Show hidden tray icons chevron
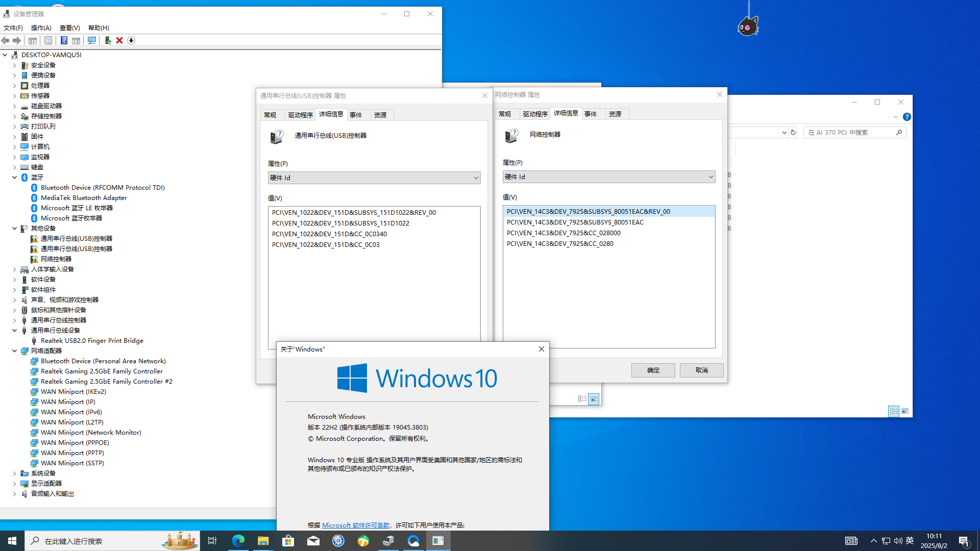 (874, 541)
